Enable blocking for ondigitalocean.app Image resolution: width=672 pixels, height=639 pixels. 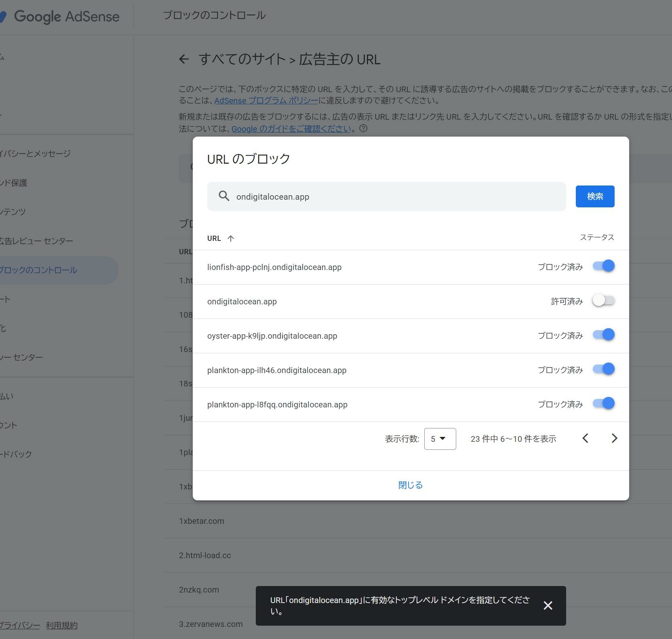tap(603, 301)
